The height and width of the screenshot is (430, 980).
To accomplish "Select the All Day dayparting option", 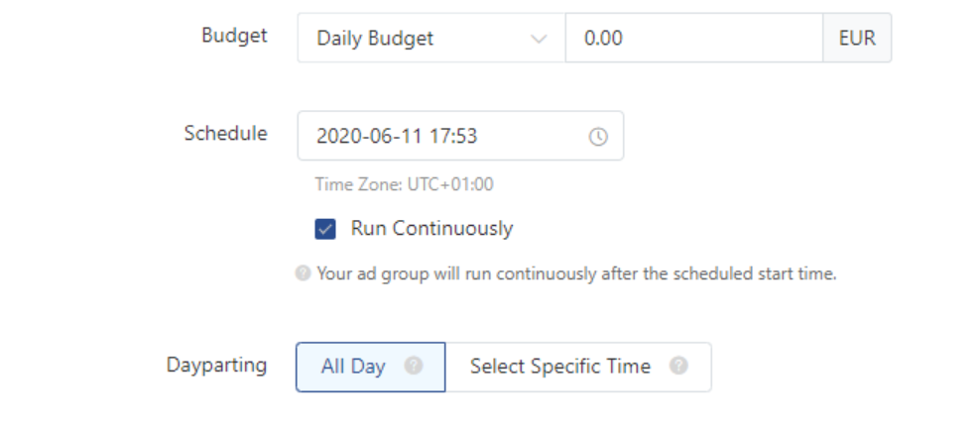I will tap(354, 367).
